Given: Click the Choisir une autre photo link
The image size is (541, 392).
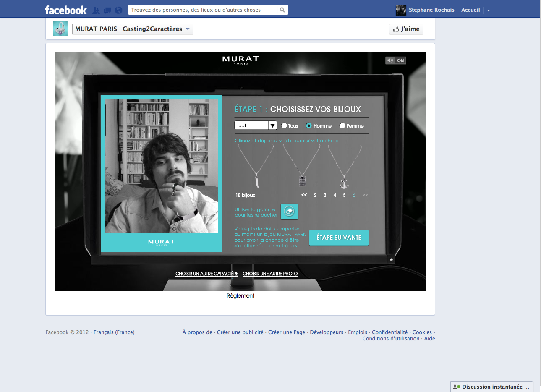Looking at the screenshot, I should pyautogui.click(x=270, y=274).
